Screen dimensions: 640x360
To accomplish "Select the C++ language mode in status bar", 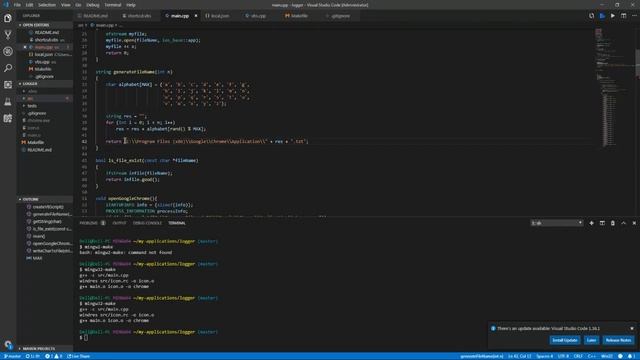I will (592, 356).
